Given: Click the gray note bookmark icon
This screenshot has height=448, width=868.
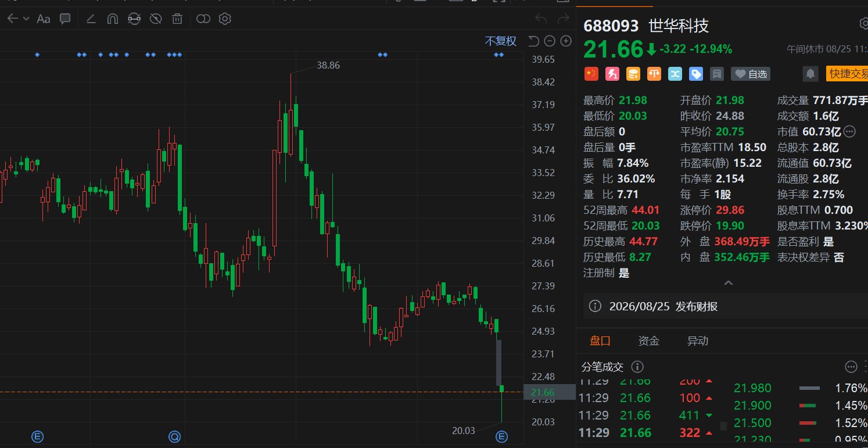Looking at the screenshot, I should point(717,74).
